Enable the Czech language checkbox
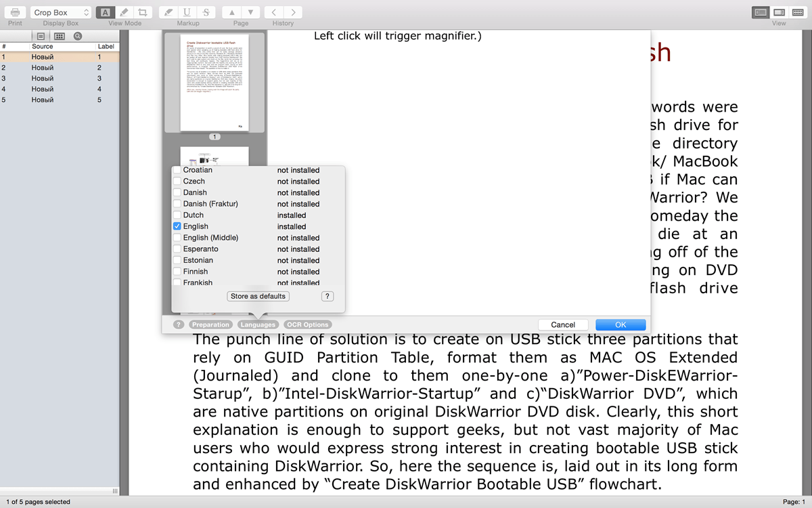812x508 pixels. (x=177, y=181)
